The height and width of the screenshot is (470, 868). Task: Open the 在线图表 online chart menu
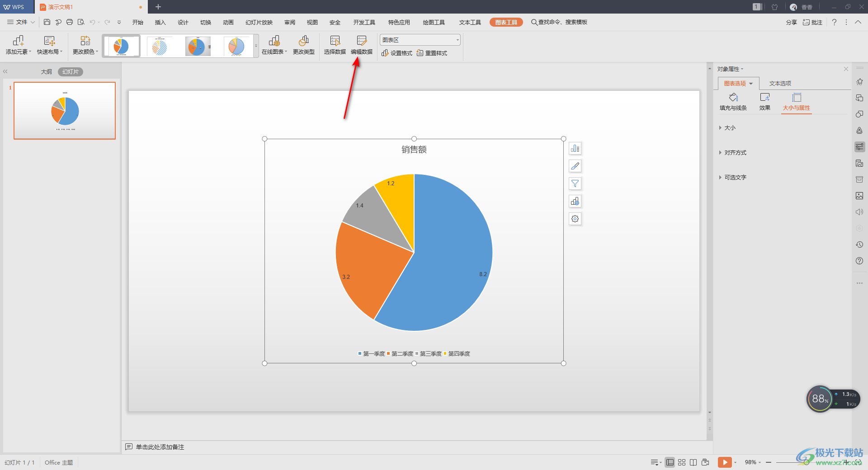tap(274, 46)
